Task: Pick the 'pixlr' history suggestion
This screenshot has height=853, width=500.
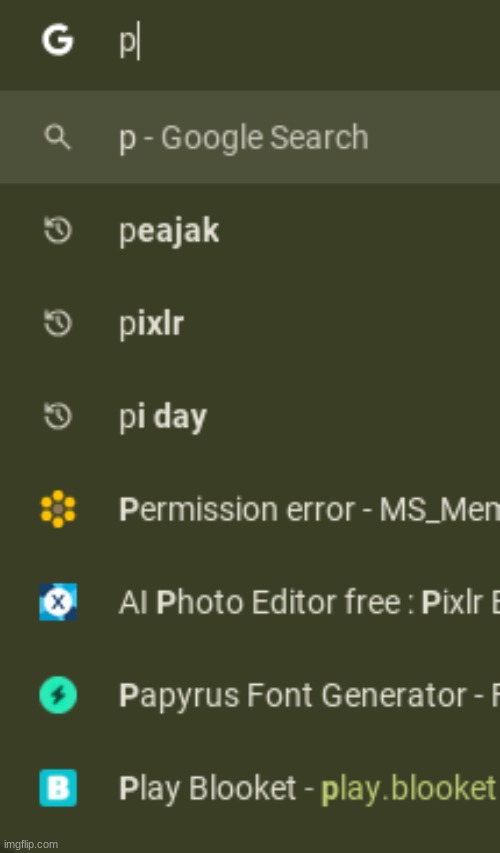Action: click(250, 323)
